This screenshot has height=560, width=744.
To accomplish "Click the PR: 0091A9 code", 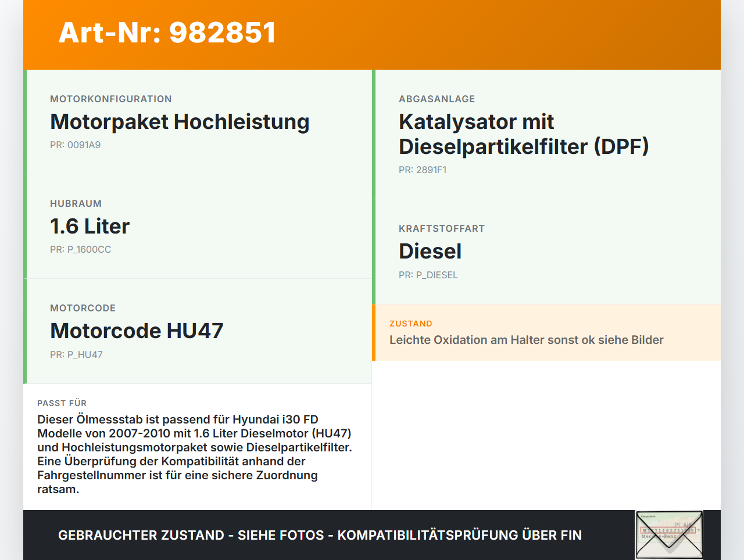I will [x=76, y=145].
